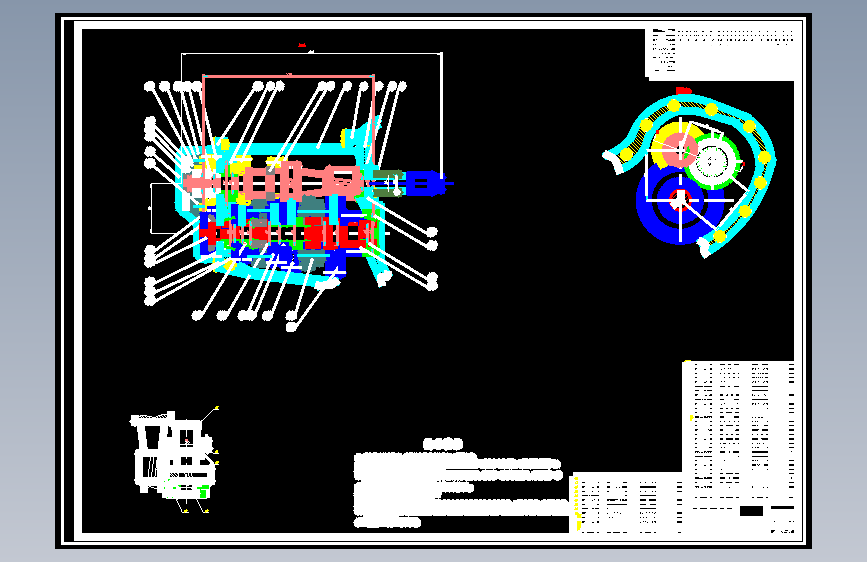Click the blue output shaft flange in section view
867x562 pixels.
click(x=425, y=184)
